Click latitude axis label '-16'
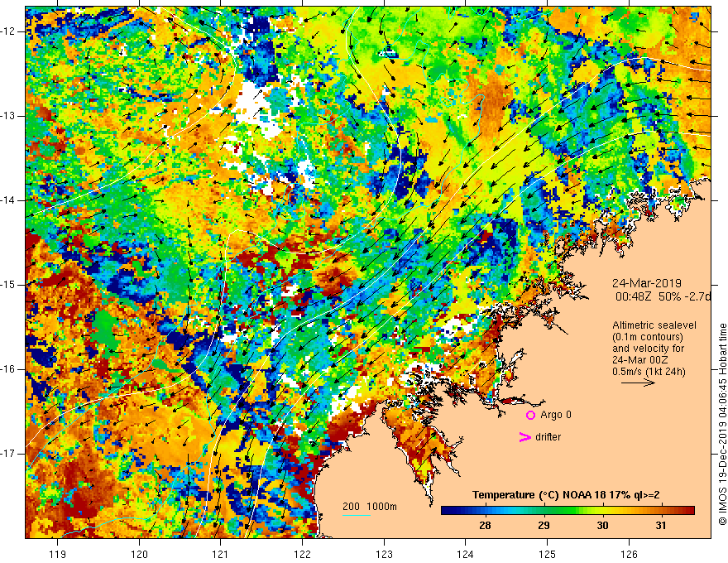 [8, 369]
